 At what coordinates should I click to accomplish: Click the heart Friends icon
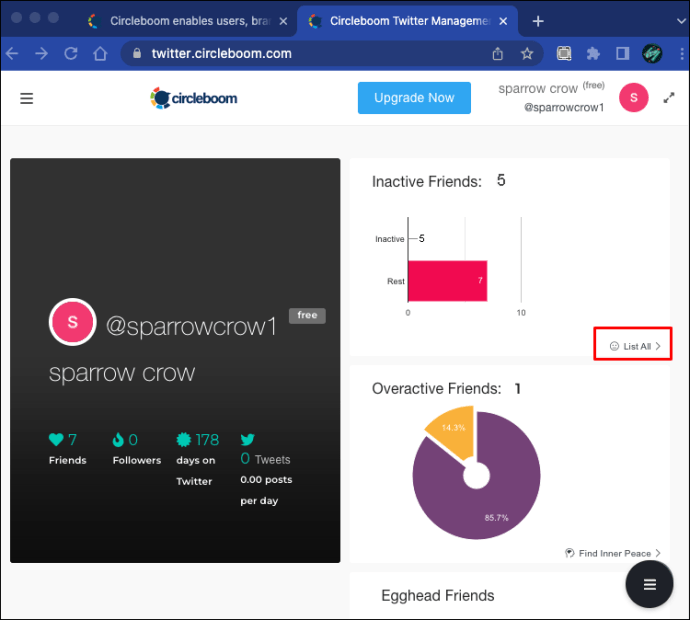56,439
